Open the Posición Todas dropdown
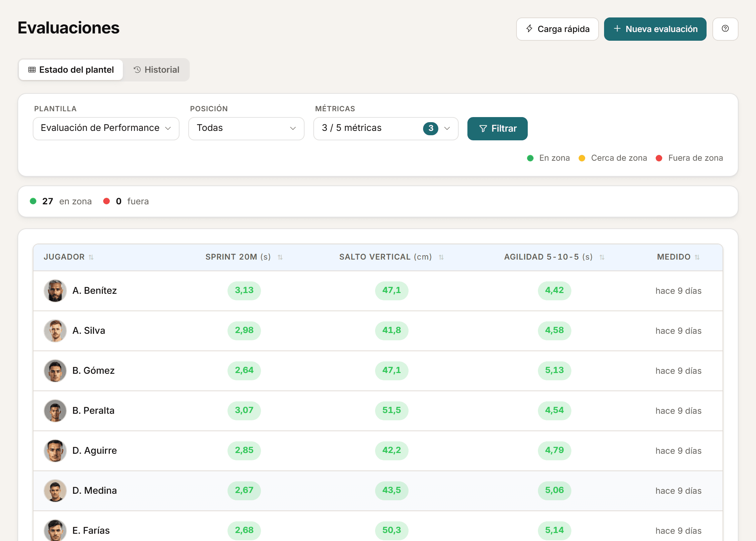The height and width of the screenshot is (541, 756). point(246,128)
